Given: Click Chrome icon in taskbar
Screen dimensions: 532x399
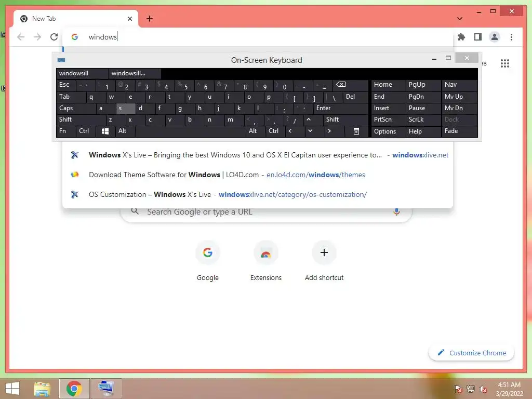Looking at the screenshot, I should click(x=74, y=389).
